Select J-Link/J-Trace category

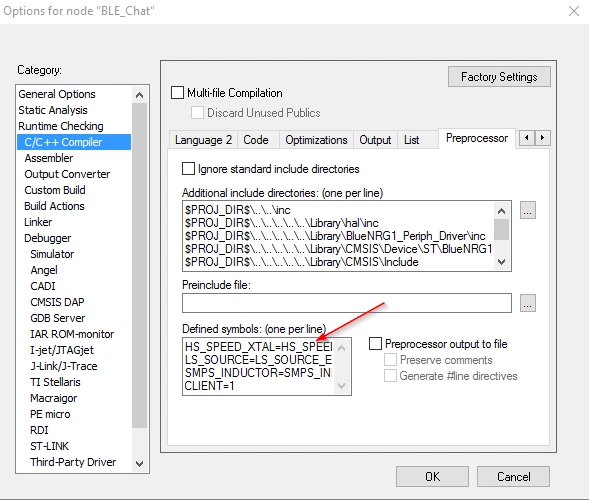(74, 366)
